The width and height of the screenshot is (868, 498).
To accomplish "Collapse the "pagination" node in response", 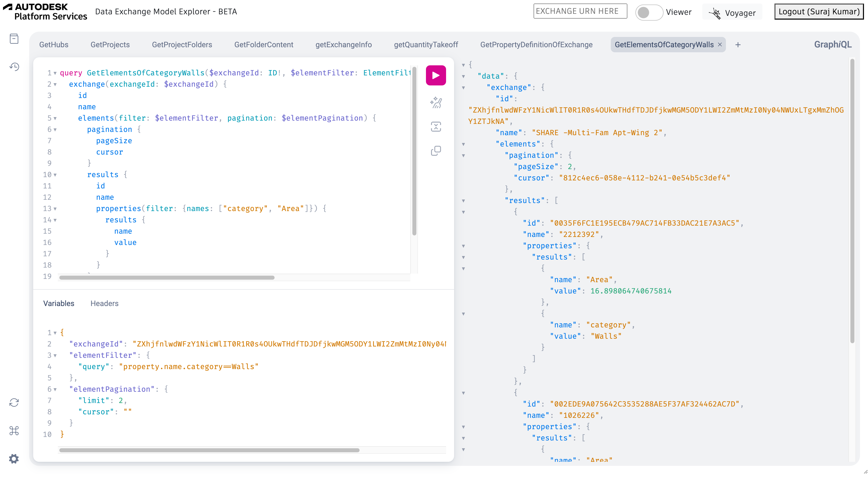I will click(x=463, y=156).
